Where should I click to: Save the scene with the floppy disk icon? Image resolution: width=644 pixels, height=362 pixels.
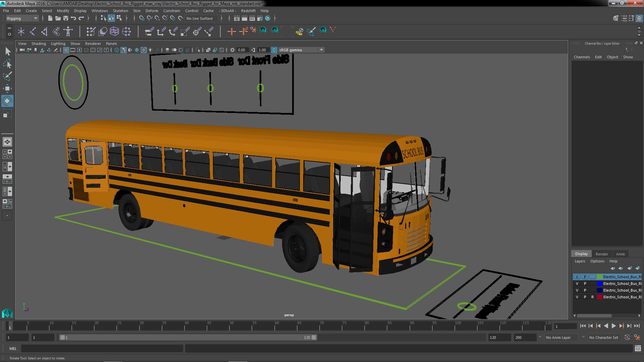click(66, 18)
